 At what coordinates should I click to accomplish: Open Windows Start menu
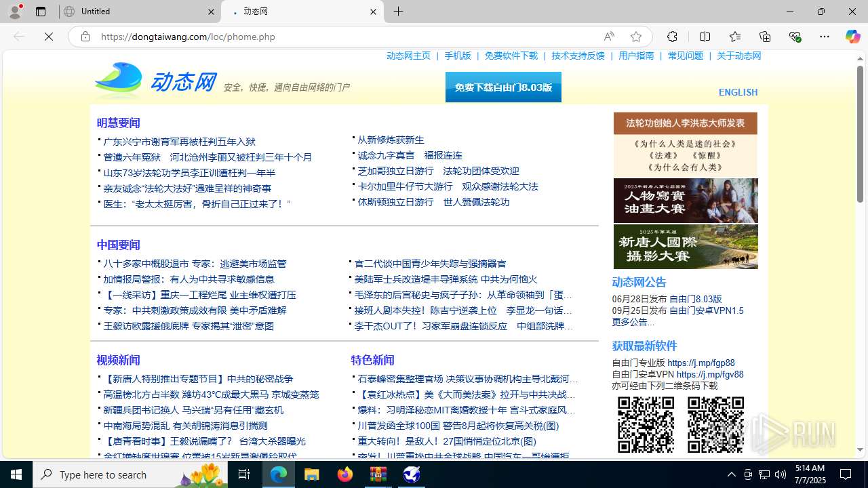pos(16,474)
